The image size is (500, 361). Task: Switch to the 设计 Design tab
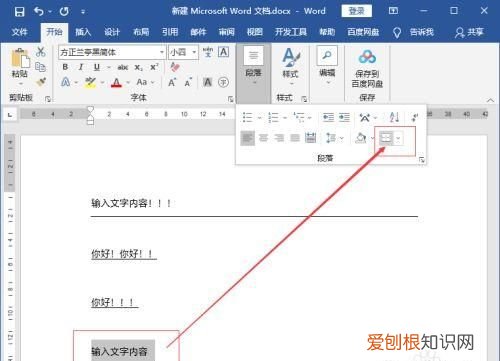coord(112,32)
